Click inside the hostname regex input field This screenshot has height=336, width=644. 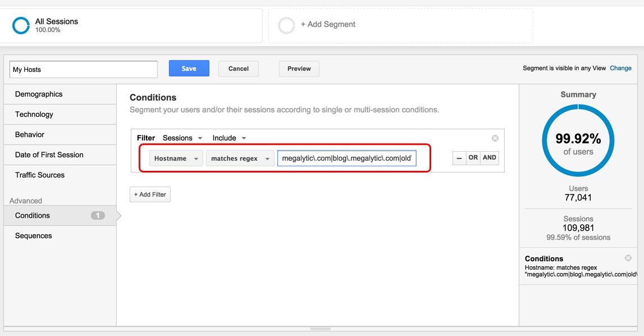pos(346,158)
